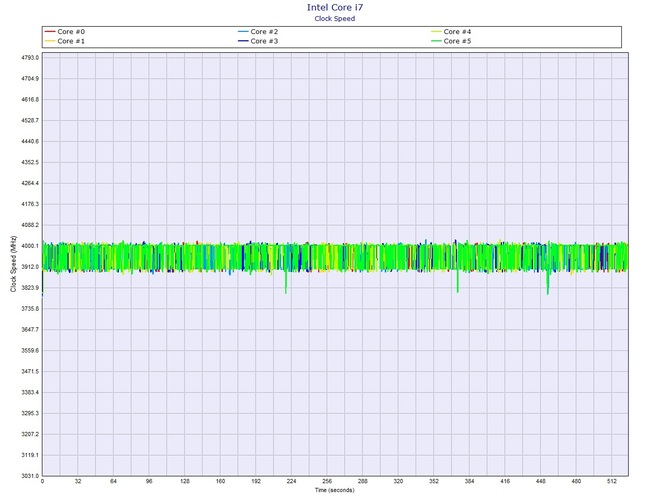Click the 3912.0 y-axis value
Image resolution: width=670 pixels, height=502 pixels.
[x=30, y=267]
